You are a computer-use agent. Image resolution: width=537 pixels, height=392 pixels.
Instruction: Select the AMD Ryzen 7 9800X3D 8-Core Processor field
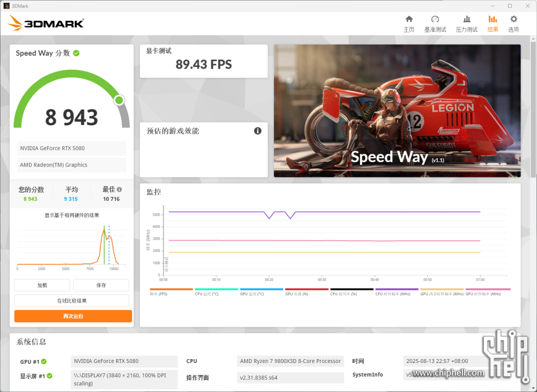(290, 361)
